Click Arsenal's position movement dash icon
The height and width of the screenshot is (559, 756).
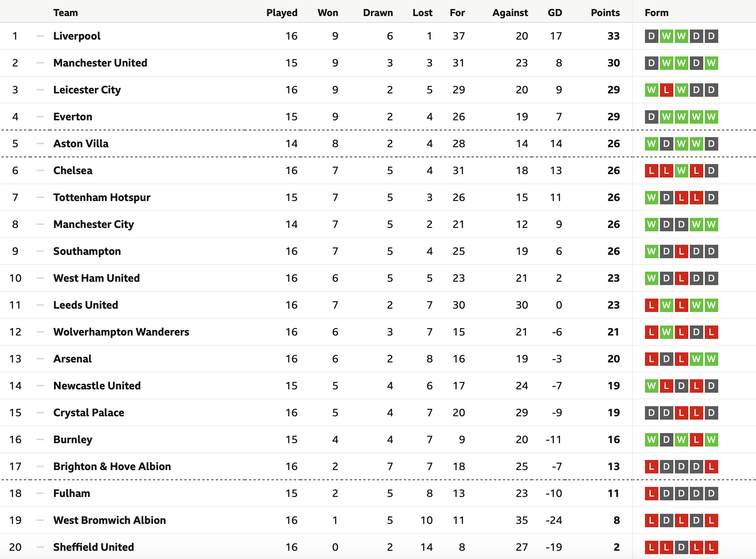(x=40, y=359)
